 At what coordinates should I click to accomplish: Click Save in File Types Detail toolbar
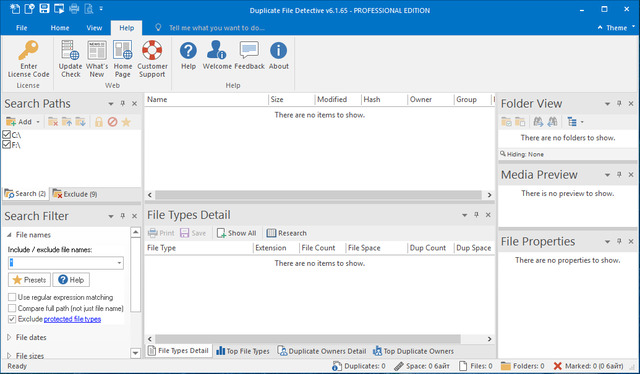click(x=193, y=233)
